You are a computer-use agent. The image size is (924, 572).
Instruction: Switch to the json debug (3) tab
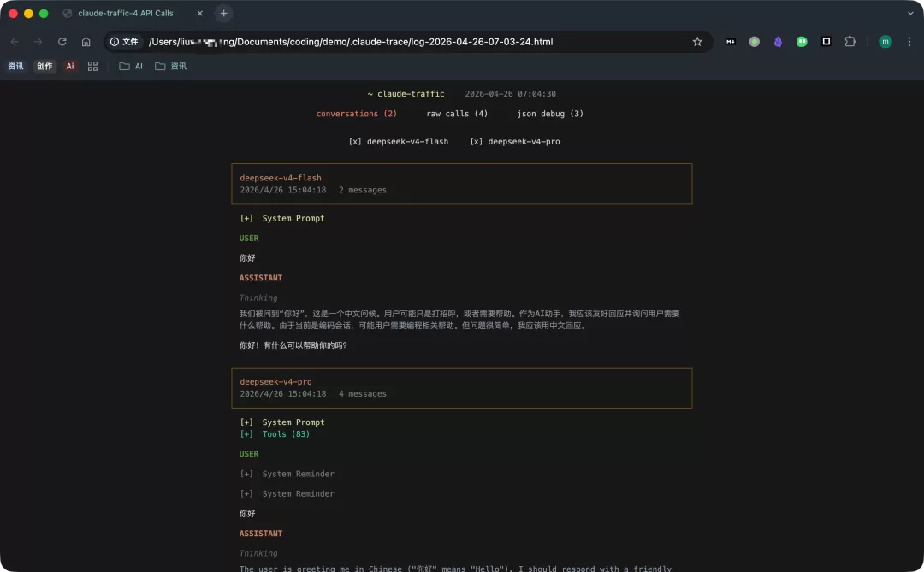(x=550, y=114)
